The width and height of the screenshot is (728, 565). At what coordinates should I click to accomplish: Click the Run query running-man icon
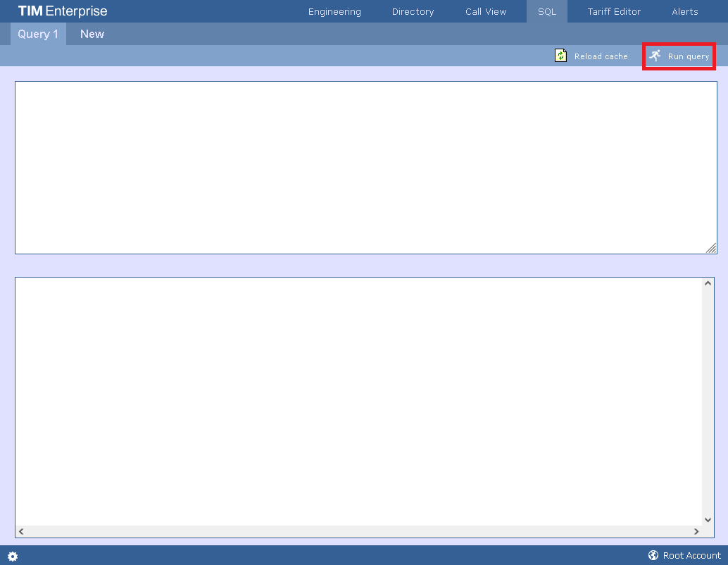tap(655, 55)
